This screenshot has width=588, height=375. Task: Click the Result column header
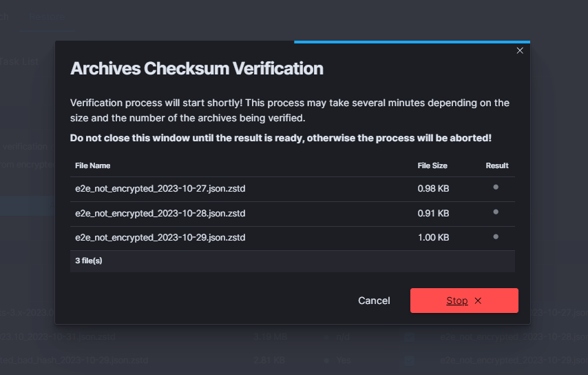click(496, 165)
